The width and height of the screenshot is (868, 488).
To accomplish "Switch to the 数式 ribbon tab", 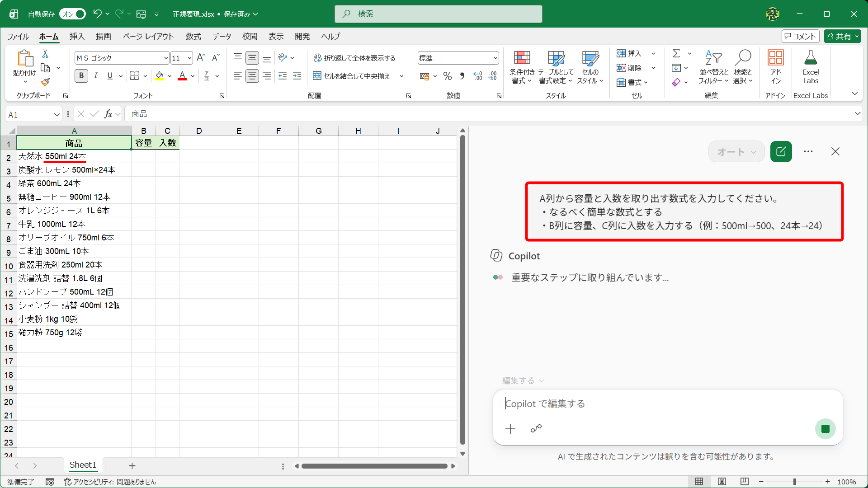I will (x=193, y=36).
